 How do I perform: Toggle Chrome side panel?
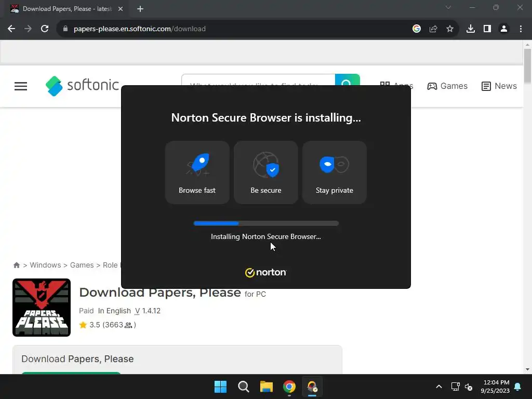[487, 29]
